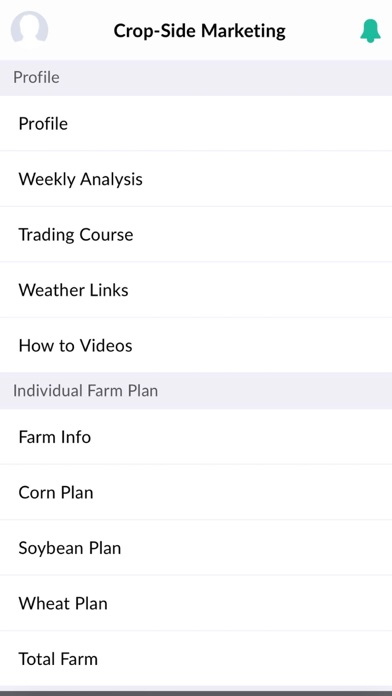
Task: Tap the user avatar icon
Action: click(29, 28)
